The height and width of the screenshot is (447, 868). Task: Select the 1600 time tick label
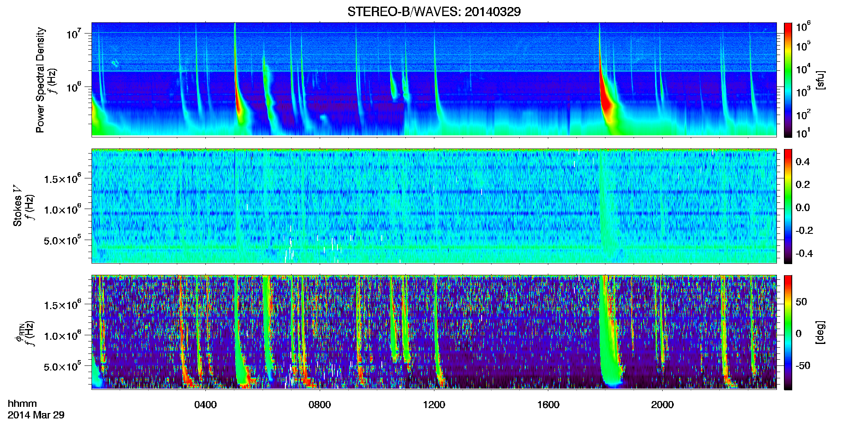pyautogui.click(x=548, y=404)
